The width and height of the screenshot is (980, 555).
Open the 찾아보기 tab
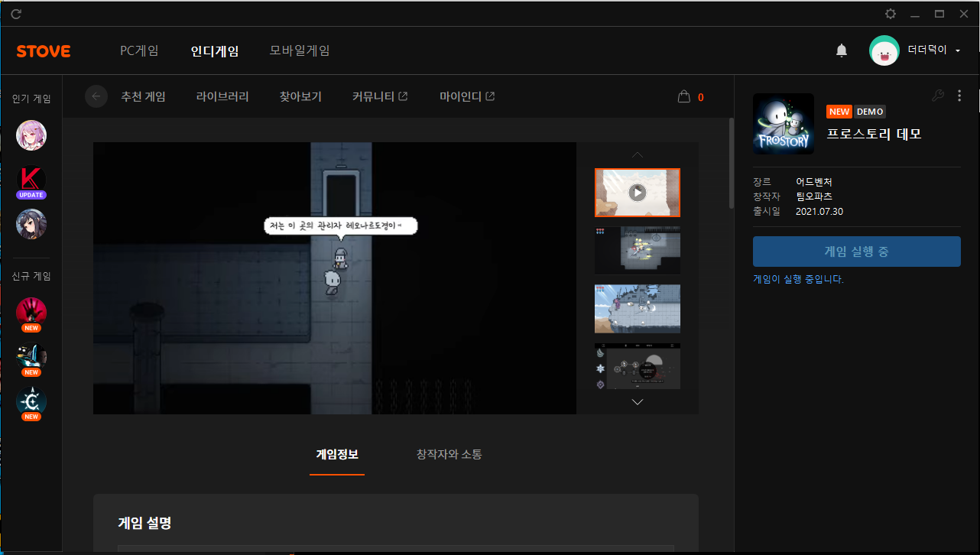(x=300, y=96)
